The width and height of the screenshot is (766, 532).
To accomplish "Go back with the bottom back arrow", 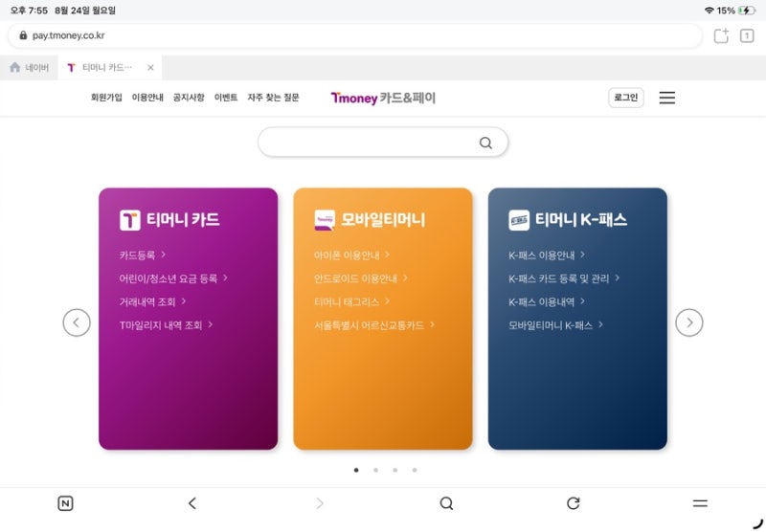I will tap(192, 503).
